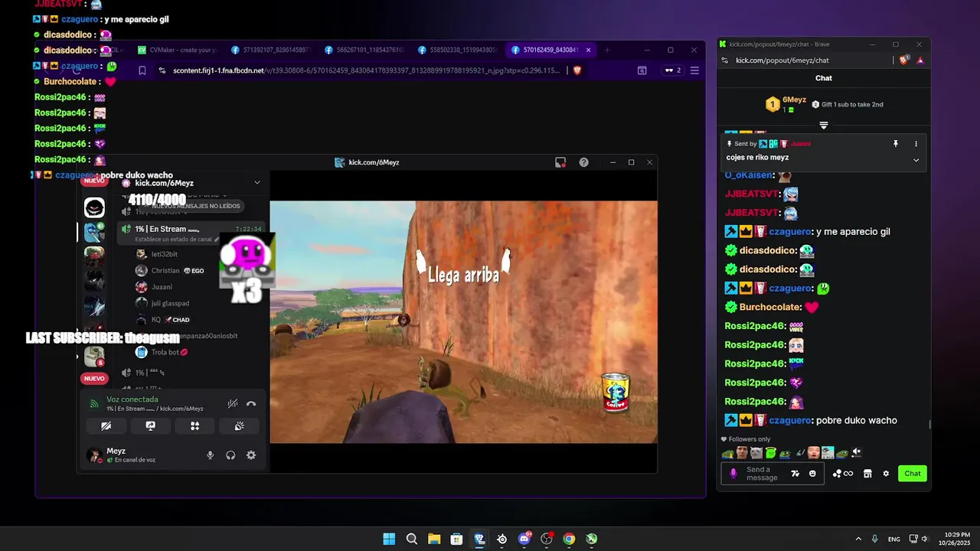
Task: Show hidden system tray icons
Action: pos(858,539)
